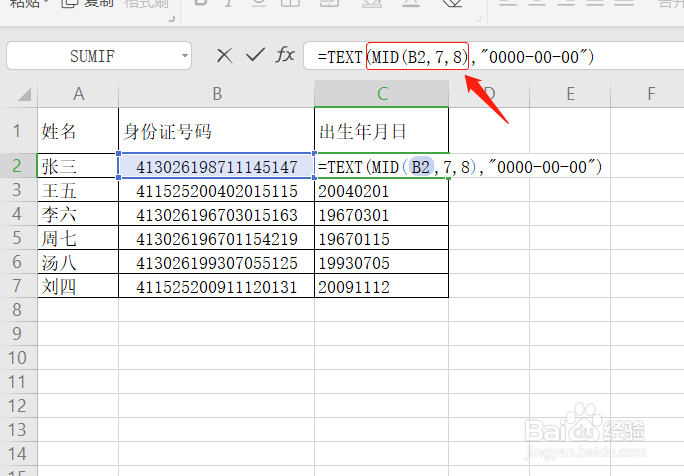Select row 11 header
The height and width of the screenshot is (476, 684).
tap(17, 382)
